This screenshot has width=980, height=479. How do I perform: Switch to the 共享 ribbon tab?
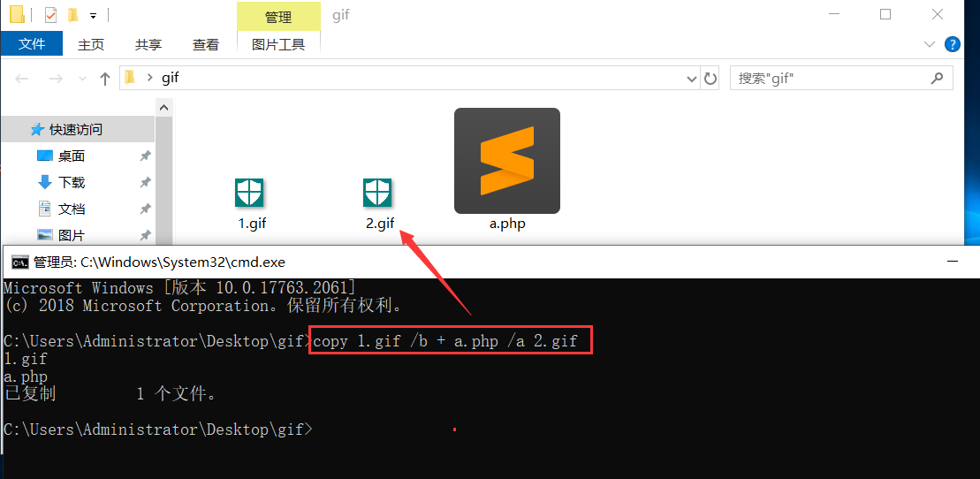click(x=148, y=44)
